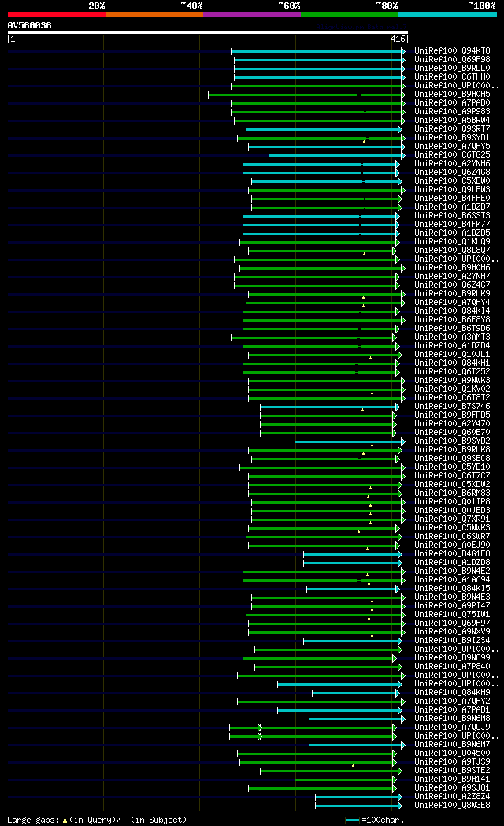Click the cyan ~100% identity legend segment

[x=448, y=14]
